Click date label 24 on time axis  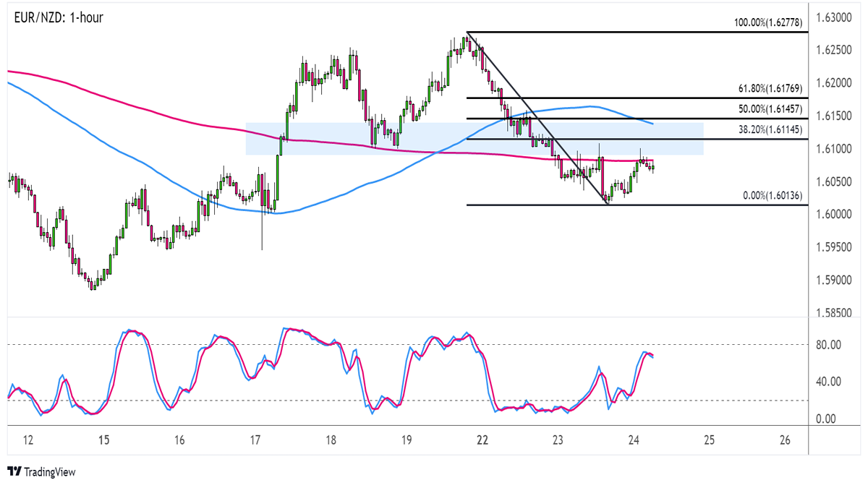point(634,440)
